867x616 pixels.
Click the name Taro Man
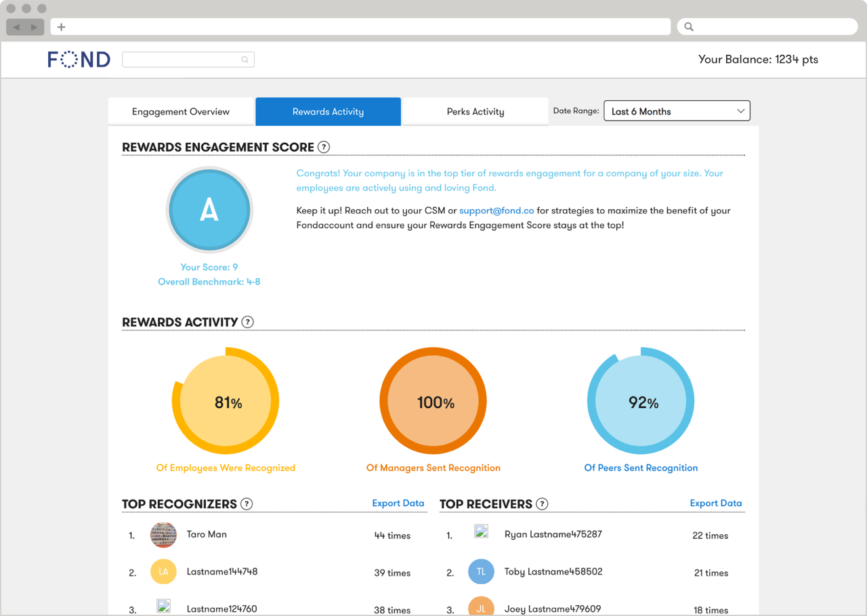[x=207, y=534]
